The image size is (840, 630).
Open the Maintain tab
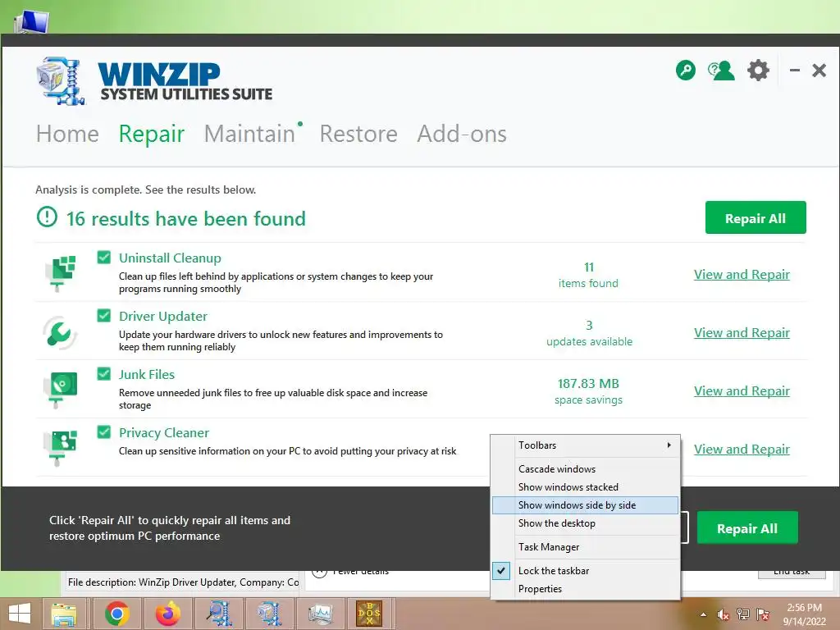[x=249, y=134]
